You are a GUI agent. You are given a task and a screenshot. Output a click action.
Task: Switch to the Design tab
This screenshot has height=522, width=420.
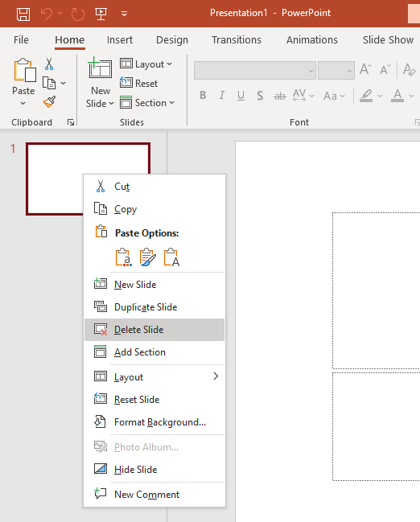pos(172,40)
